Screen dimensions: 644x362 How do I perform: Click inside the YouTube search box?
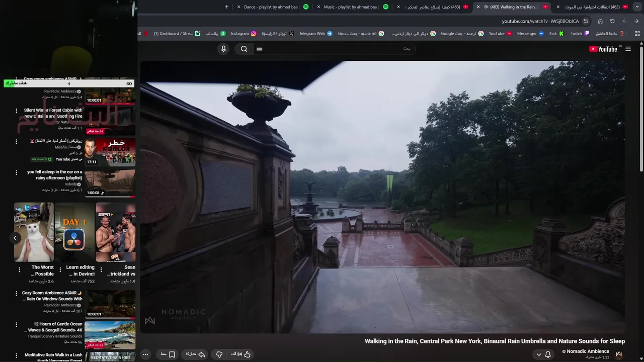coord(335,49)
